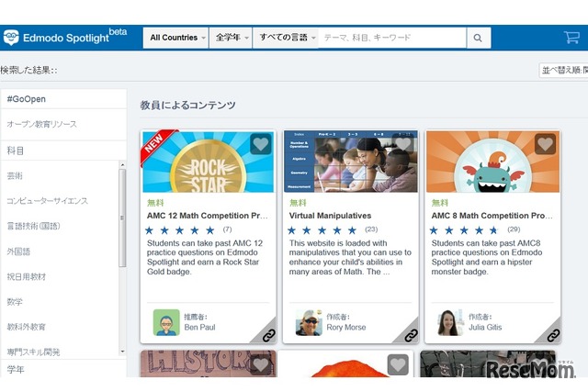The image size is (588, 391).
Task: Select コンピューターサイエンス subject
Action: 47,201
